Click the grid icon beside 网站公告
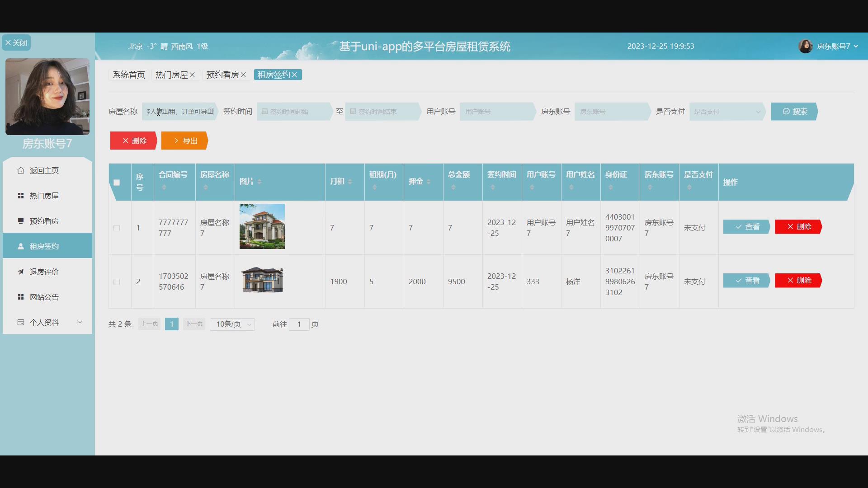Image resolution: width=868 pixels, height=488 pixels. click(21, 297)
